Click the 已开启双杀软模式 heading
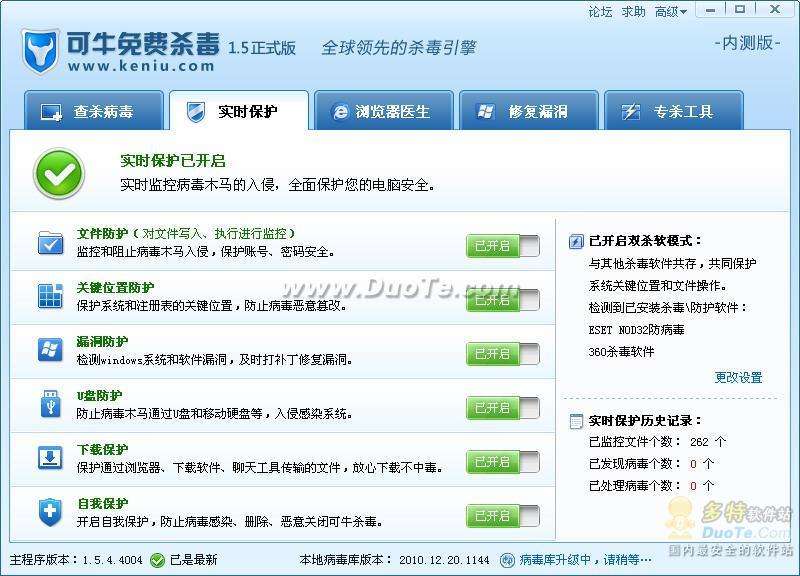This screenshot has width=800, height=576. [645, 241]
